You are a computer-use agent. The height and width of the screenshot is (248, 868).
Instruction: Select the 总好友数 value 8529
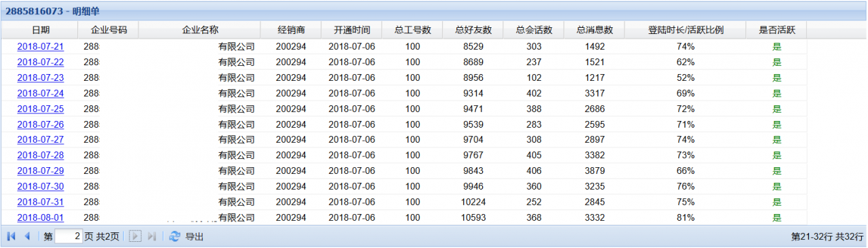point(473,47)
